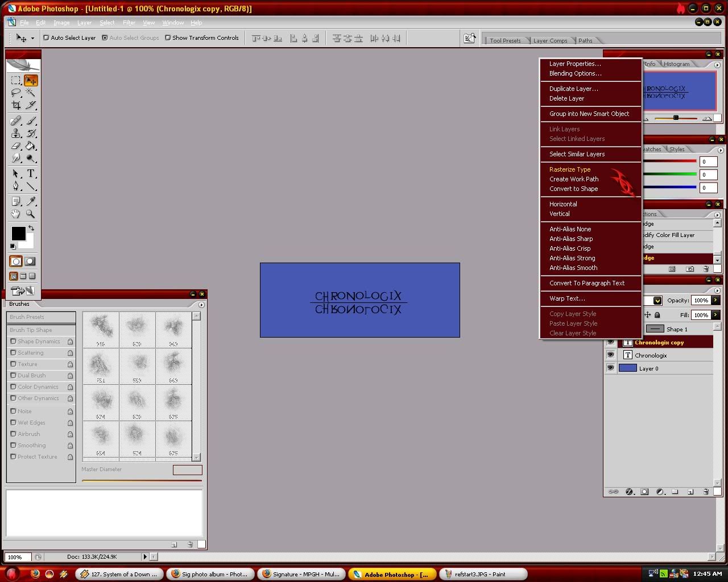Screen dimensions: 728x582
Task: Select the History Brush tool
Action: (x=31, y=134)
